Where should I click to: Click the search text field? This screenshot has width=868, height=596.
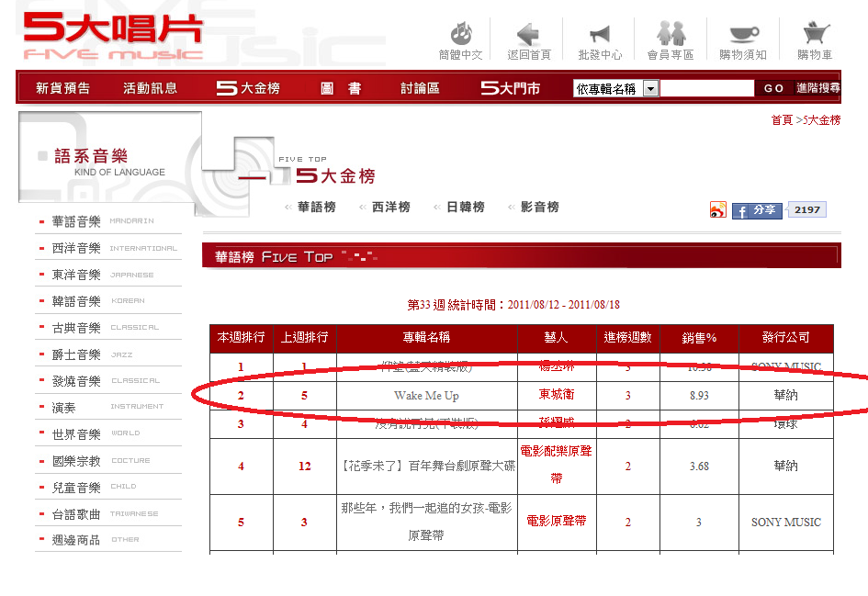pyautogui.click(x=707, y=88)
